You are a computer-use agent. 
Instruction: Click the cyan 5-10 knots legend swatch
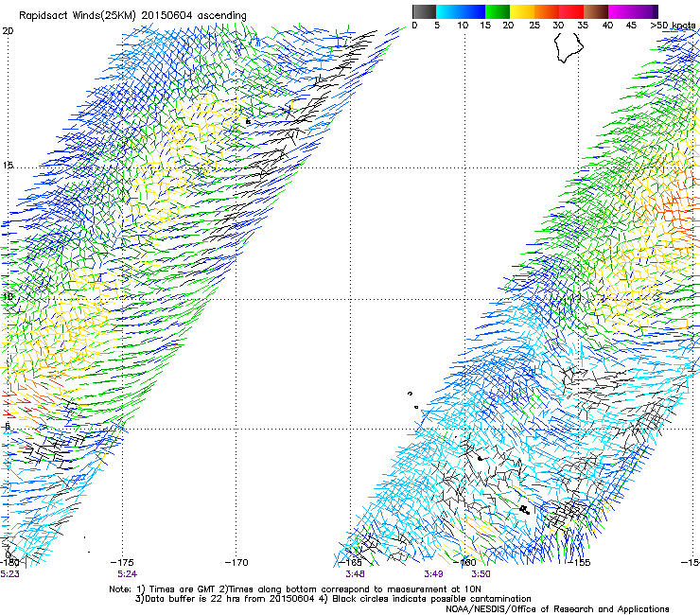click(448, 11)
